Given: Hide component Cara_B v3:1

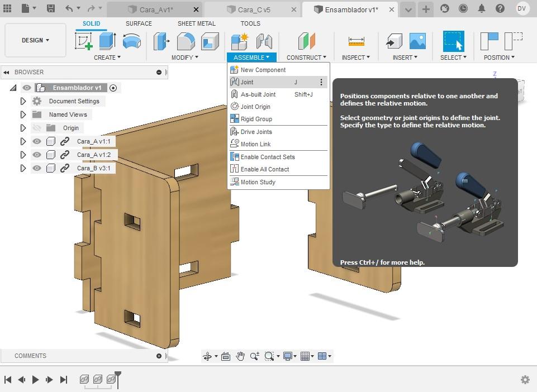Looking at the screenshot, I should (37, 168).
